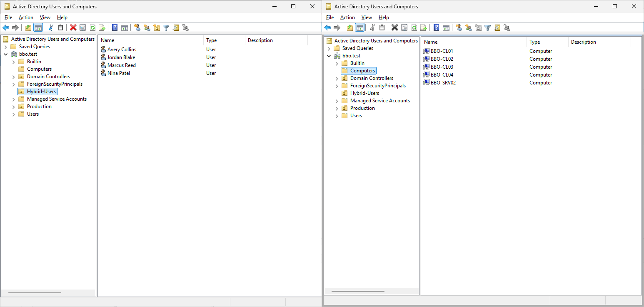This screenshot has width=644, height=307.
Task: Select user Marcus Reed
Action: [122, 65]
